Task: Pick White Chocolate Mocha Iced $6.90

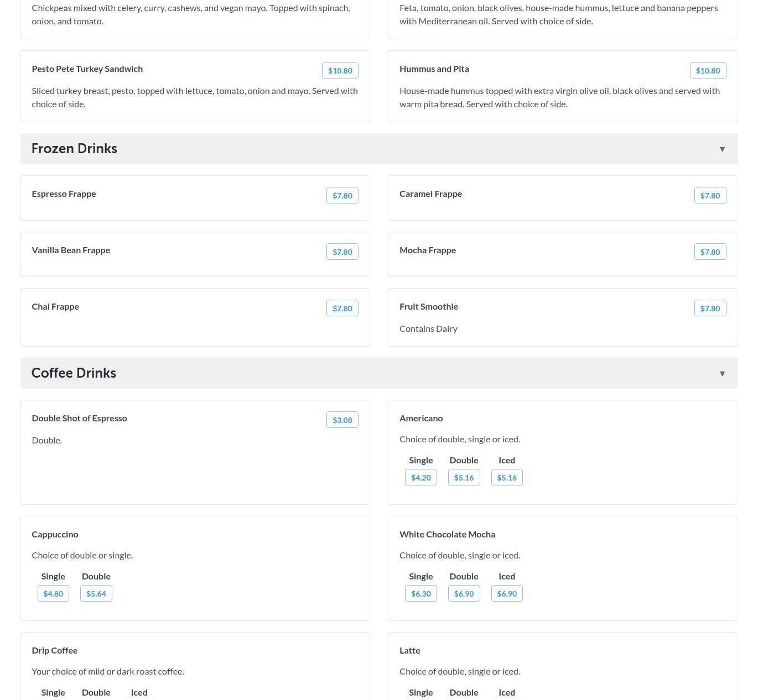Action: (x=506, y=594)
